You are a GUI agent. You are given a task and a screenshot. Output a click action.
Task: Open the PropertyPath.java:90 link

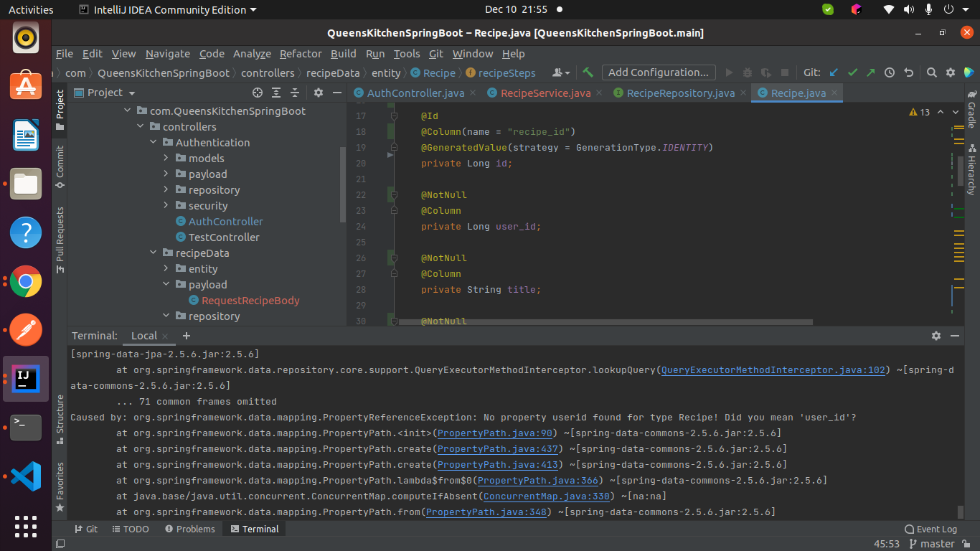[495, 433]
